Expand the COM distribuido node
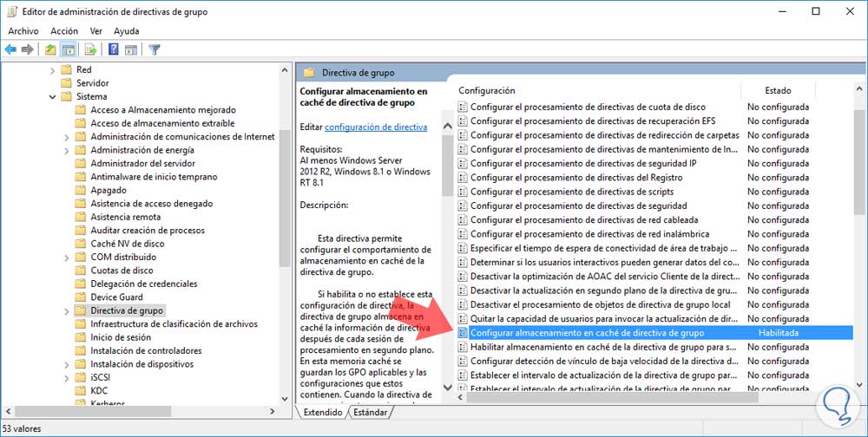This screenshot has height=437, width=868. coord(67,258)
